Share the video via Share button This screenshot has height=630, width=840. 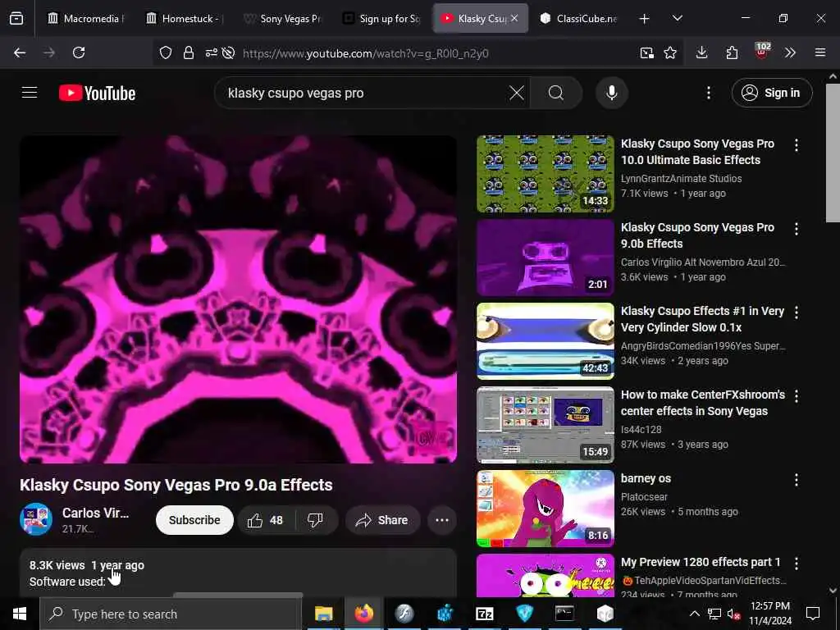(x=382, y=520)
